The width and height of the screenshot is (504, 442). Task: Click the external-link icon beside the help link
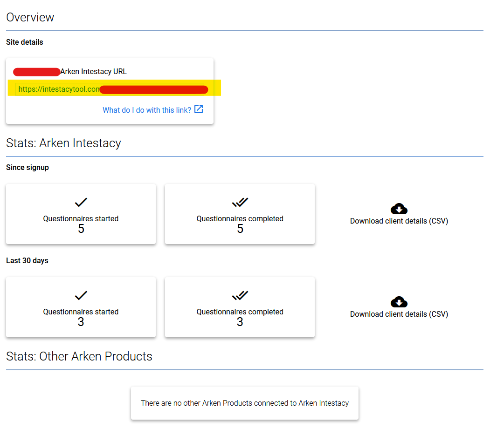(x=199, y=109)
